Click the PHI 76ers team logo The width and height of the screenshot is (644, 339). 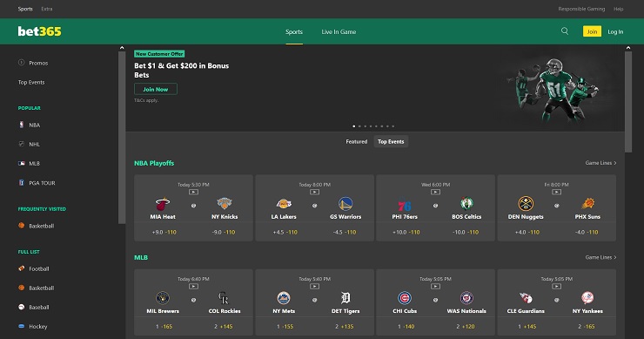pyautogui.click(x=405, y=205)
